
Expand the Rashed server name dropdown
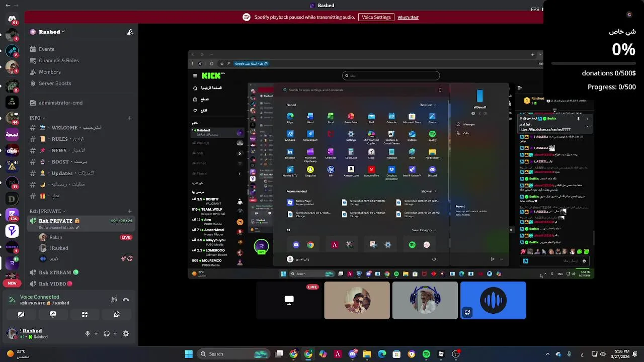(63, 32)
